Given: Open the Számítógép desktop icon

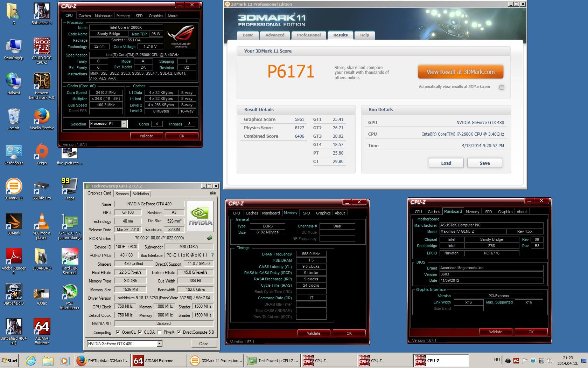Looking at the screenshot, I should tap(14, 49).
